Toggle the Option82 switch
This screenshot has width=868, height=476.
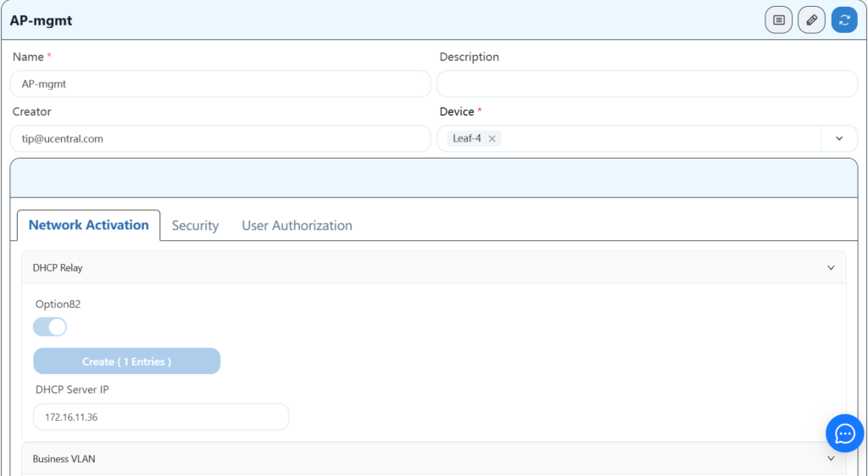[50, 327]
